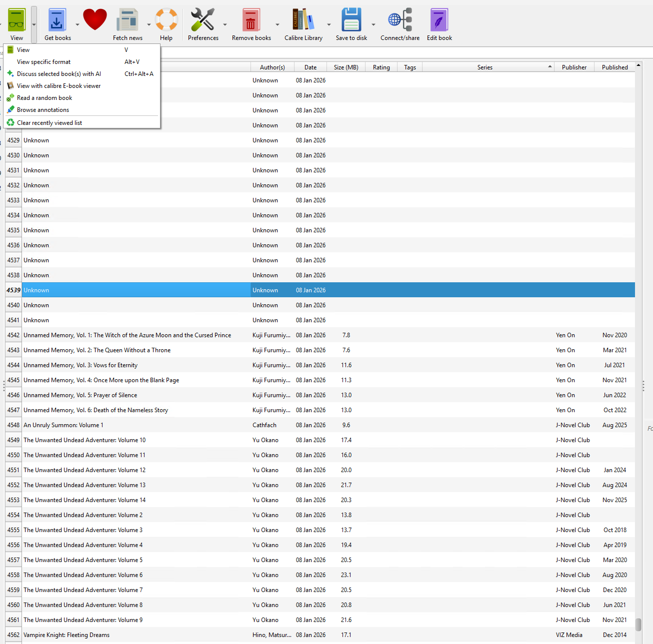Screen dimensions: 653x644
Task: Click J-Novel Club publisher for Volume 9
Action: tap(573, 620)
